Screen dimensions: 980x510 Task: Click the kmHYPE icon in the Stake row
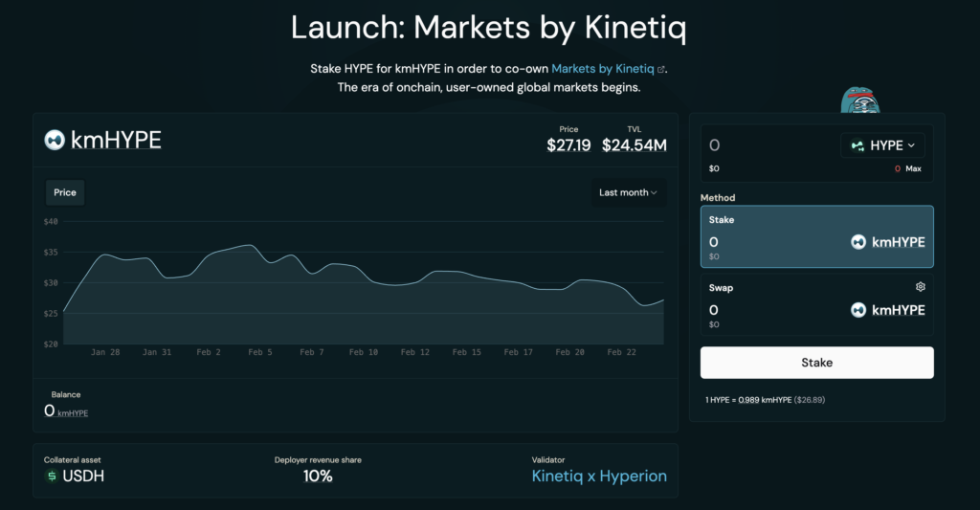click(858, 242)
